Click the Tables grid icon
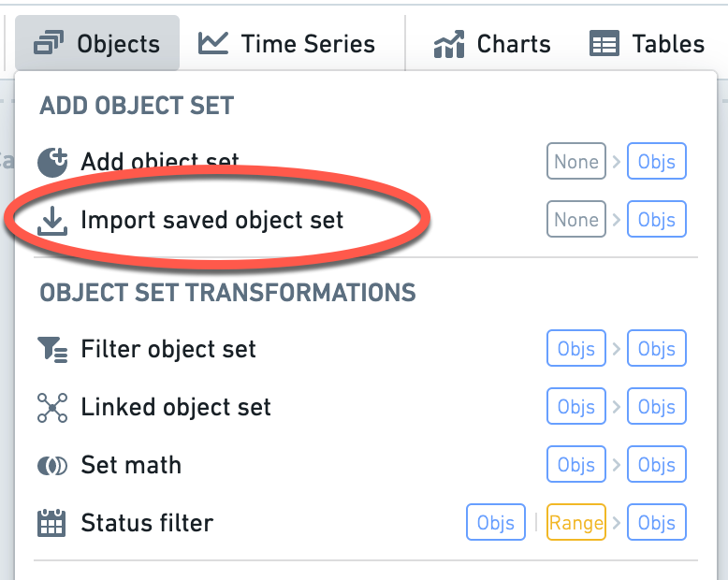The height and width of the screenshot is (580, 728). click(604, 44)
